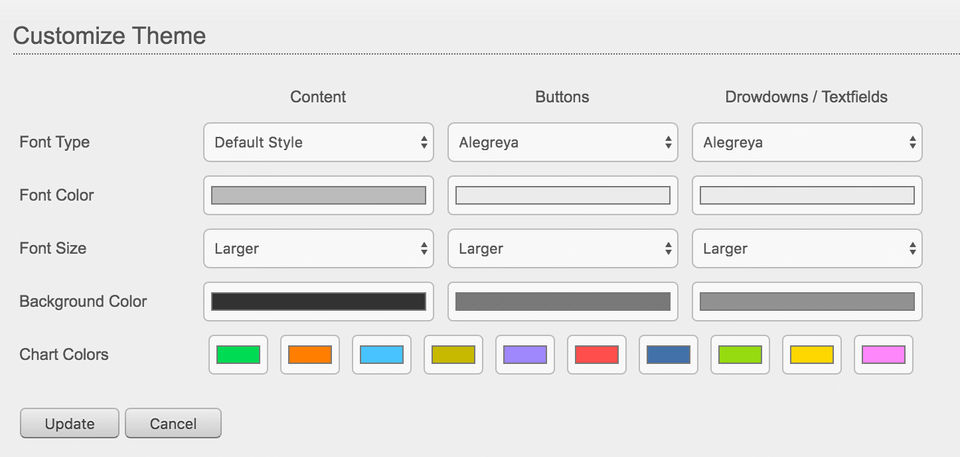This screenshot has height=457, width=960.
Task: Select the light blue chart color
Action: pos(382,354)
